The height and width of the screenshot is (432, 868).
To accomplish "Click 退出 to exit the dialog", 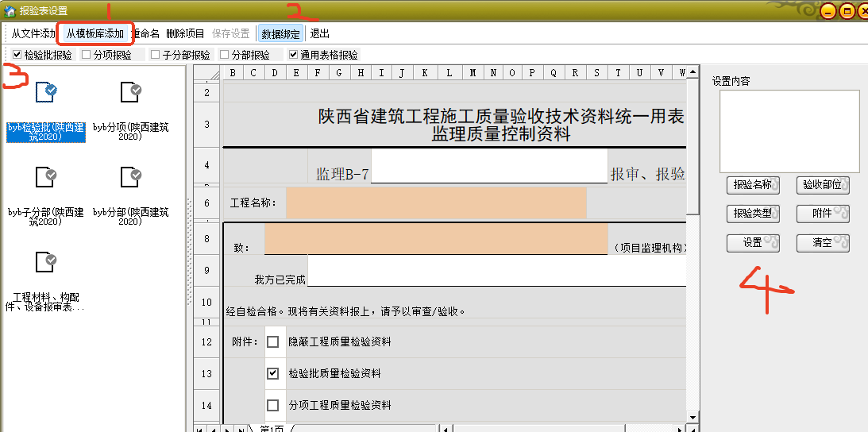I will [320, 34].
